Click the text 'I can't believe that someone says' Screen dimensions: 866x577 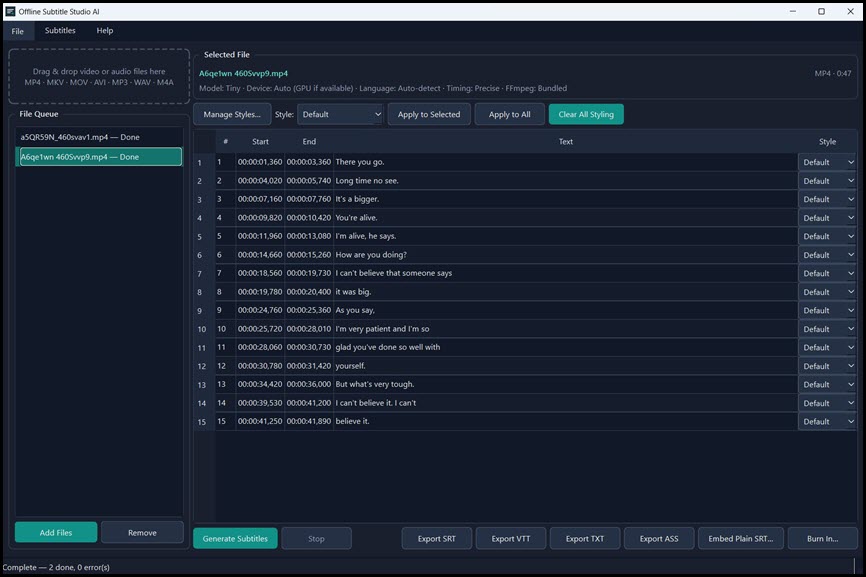[x=393, y=273]
